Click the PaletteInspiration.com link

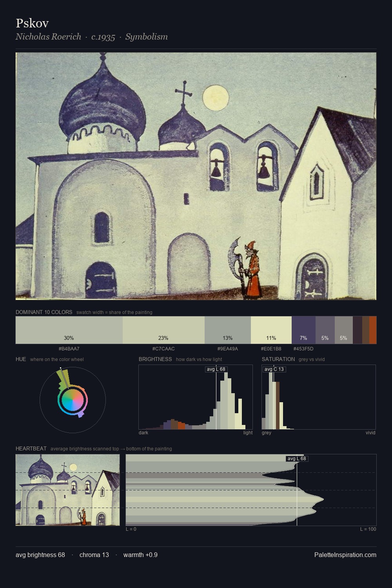point(345,555)
